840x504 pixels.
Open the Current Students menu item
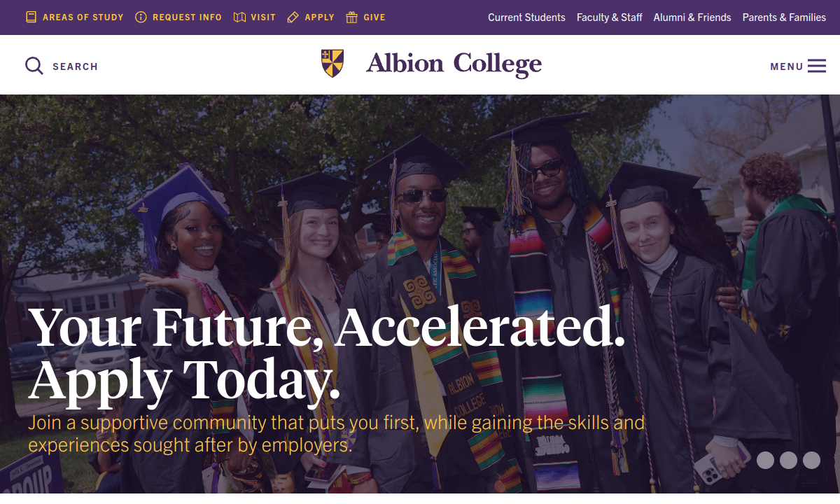tap(526, 17)
